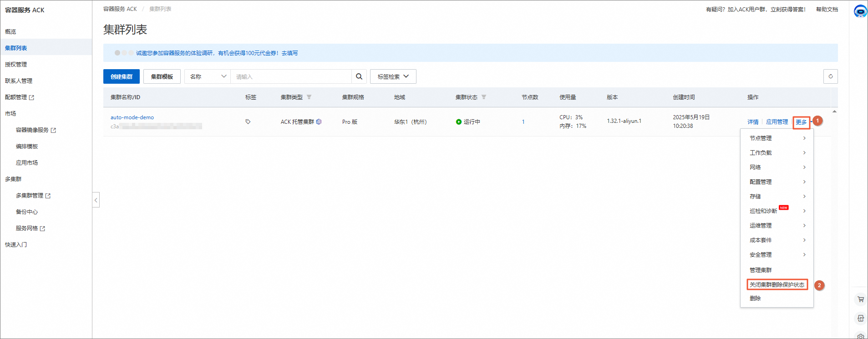Filter by cluster type funnel icon
The height and width of the screenshot is (339, 868).
pos(309,97)
